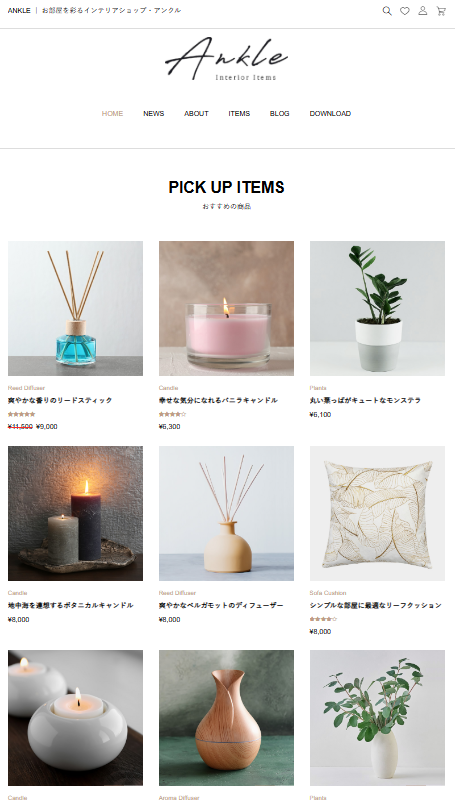The width and height of the screenshot is (455, 800).
Task: Open the leaf pattern cushion image
Action: click(x=377, y=513)
